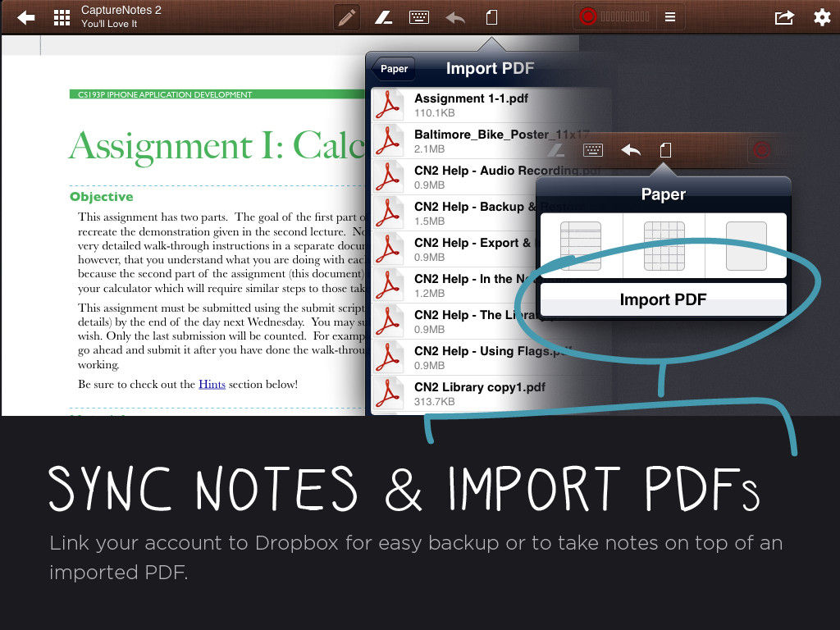Click the PDF icon beside CN2 Help - Using Flags
The width and height of the screenshot is (840, 630).
coord(388,358)
